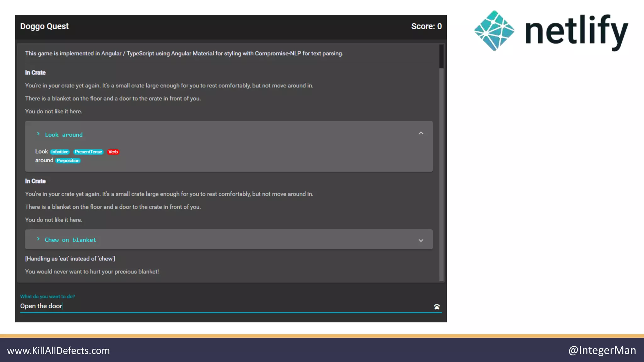Click the PresentTense tag chip

tap(88, 152)
